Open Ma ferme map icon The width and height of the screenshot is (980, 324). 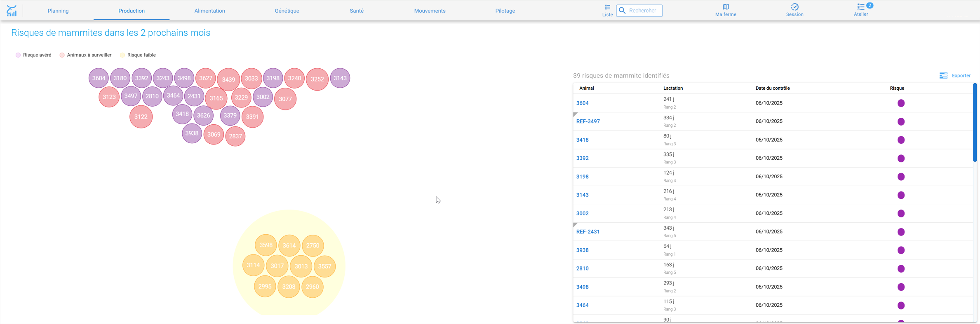[x=726, y=7]
